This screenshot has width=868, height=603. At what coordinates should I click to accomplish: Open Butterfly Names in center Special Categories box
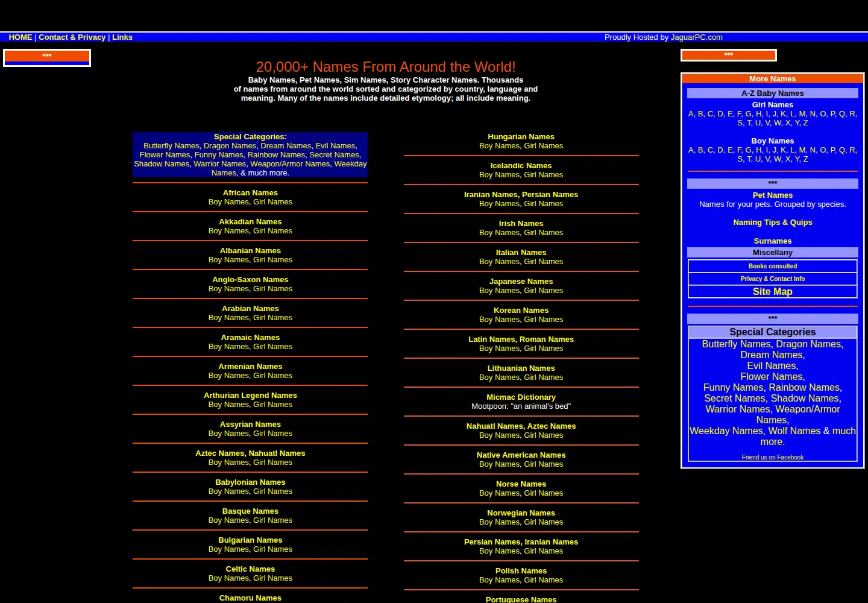tap(171, 146)
